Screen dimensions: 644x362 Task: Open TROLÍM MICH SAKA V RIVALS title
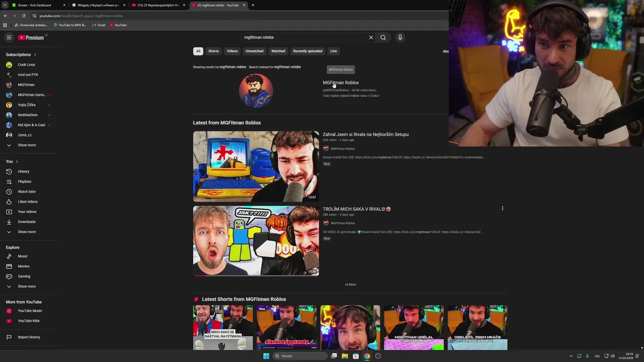357,209
